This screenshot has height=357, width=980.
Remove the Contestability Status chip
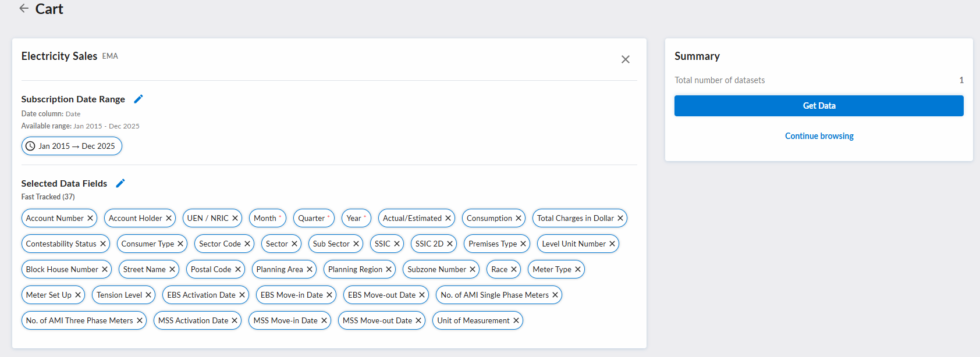[x=103, y=244]
